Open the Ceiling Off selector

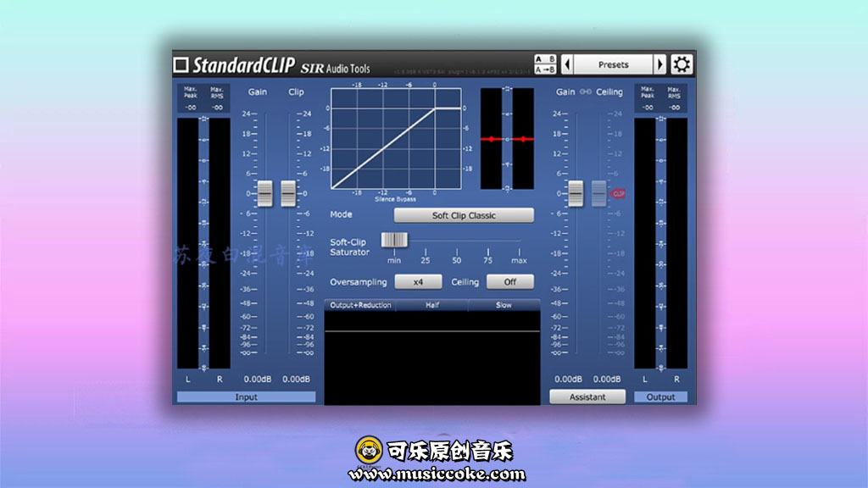tap(509, 281)
